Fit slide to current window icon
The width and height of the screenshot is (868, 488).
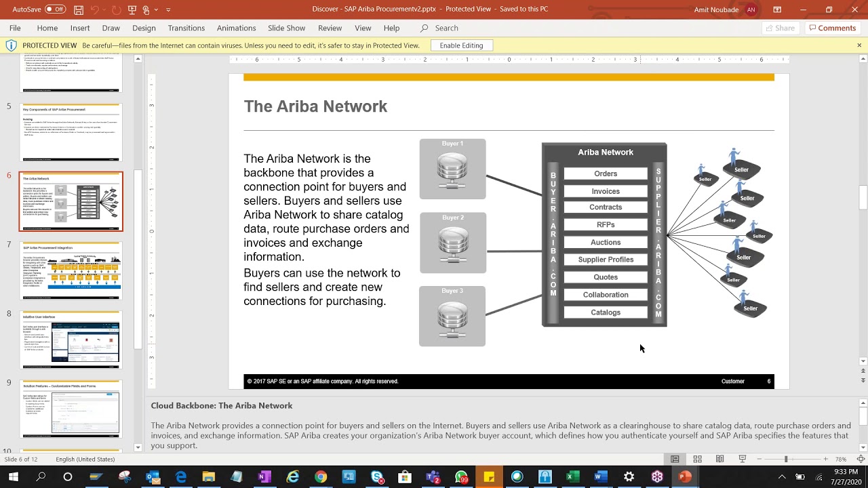[861, 459]
